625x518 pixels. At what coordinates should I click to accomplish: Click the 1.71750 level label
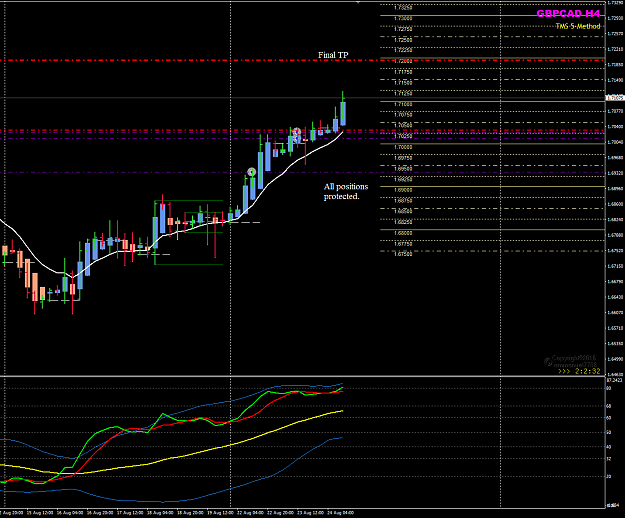[403, 72]
